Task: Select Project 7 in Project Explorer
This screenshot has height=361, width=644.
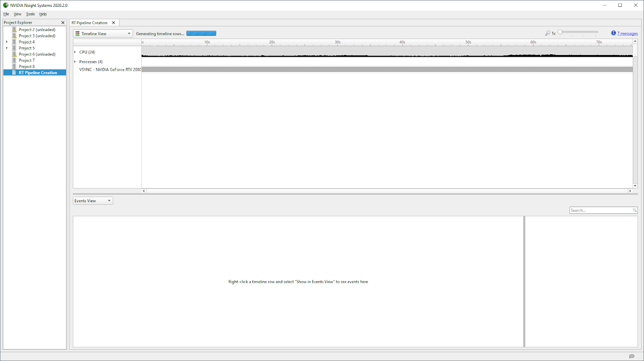Action: [x=27, y=60]
